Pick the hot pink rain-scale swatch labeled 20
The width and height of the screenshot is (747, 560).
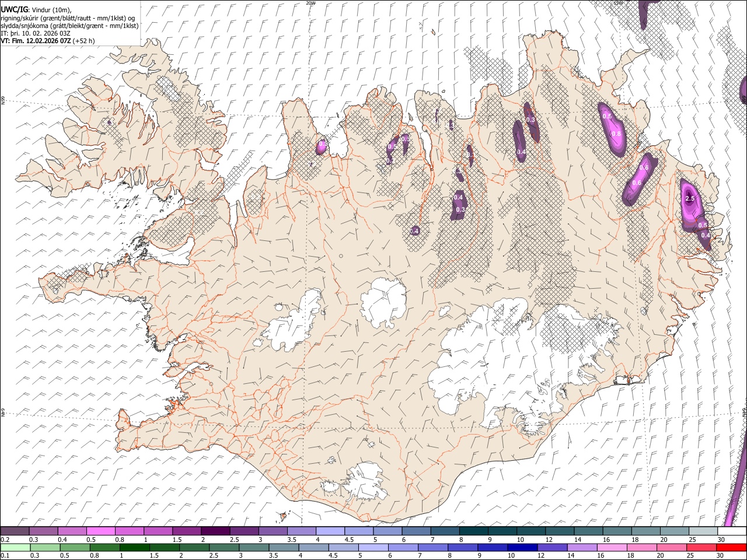tap(672, 547)
